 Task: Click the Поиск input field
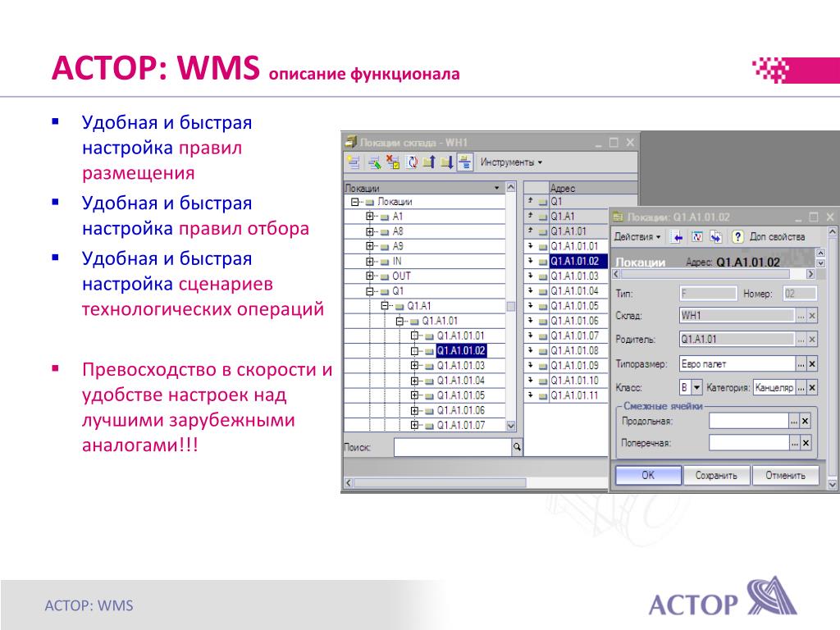[453, 447]
